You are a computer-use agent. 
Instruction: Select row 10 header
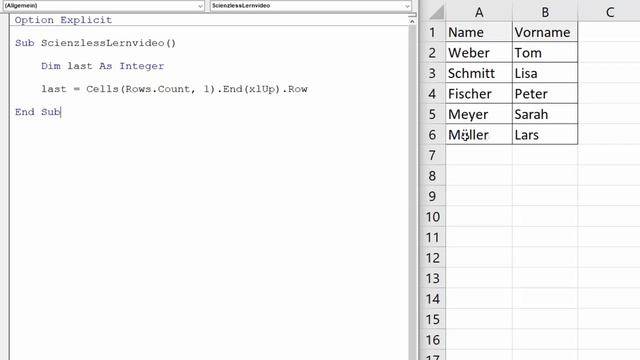pos(432,217)
